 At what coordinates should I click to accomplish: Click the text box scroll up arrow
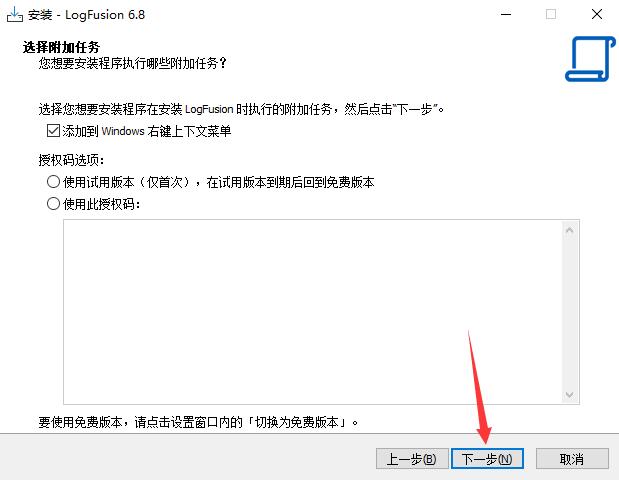[569, 230]
